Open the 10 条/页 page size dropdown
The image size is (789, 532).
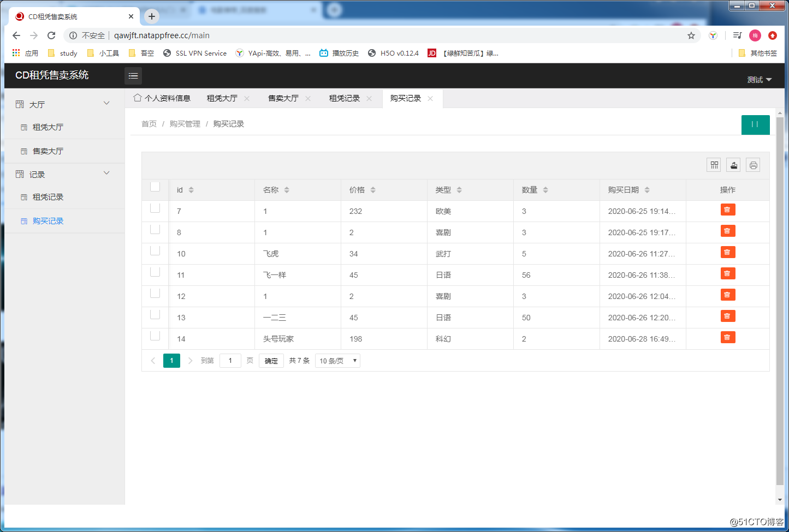[337, 361]
